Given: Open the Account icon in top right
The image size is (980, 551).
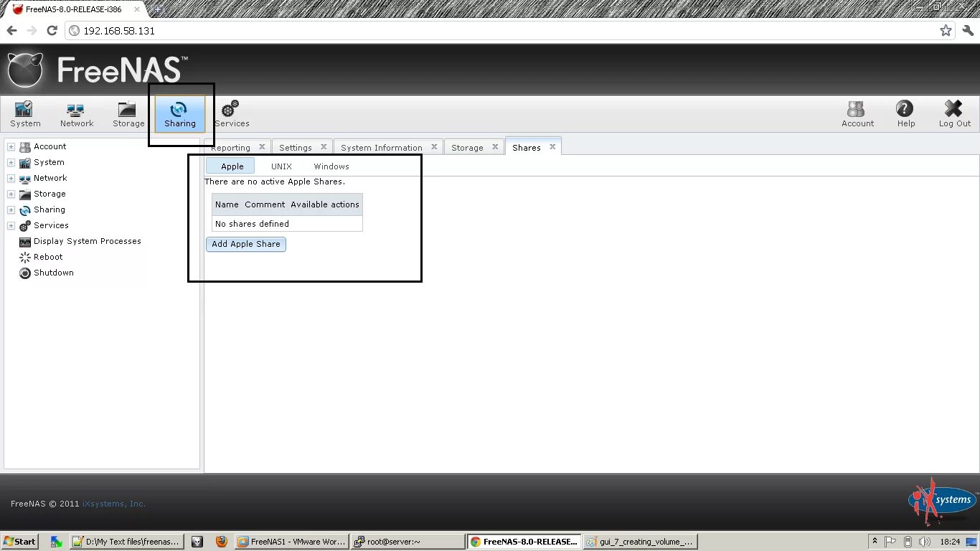Looking at the screenshot, I should [857, 114].
